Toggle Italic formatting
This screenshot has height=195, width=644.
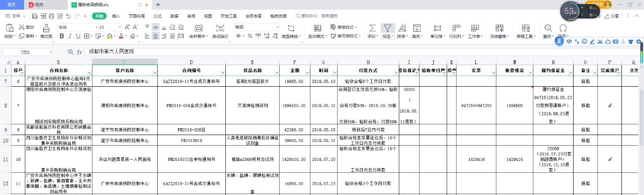69,36
